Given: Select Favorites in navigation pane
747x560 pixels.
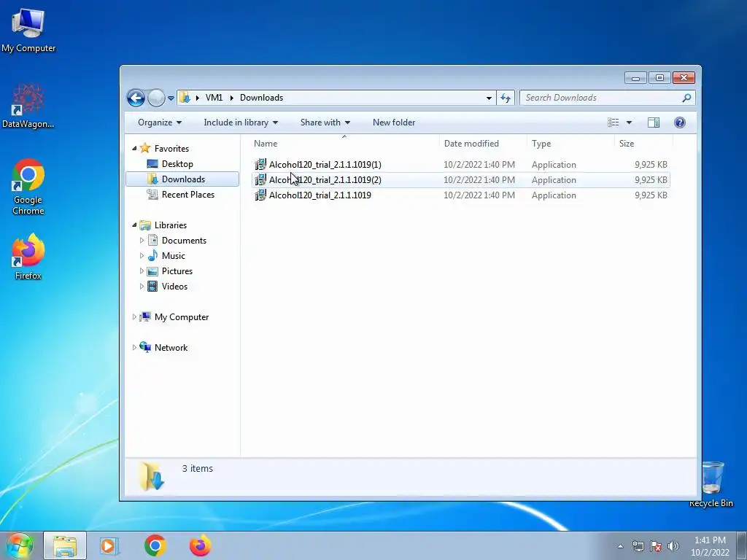Looking at the screenshot, I should (171, 149).
